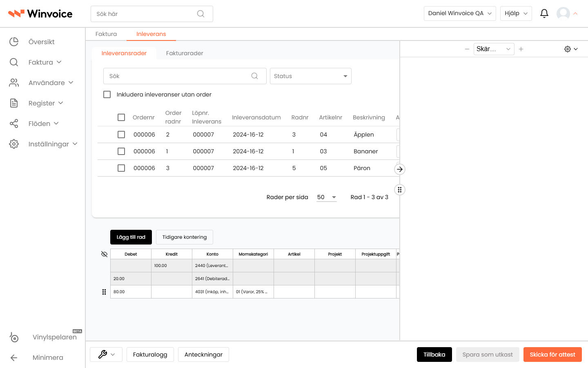Switch to the Faktura tab
The height and width of the screenshot is (368, 588).
pyautogui.click(x=106, y=34)
